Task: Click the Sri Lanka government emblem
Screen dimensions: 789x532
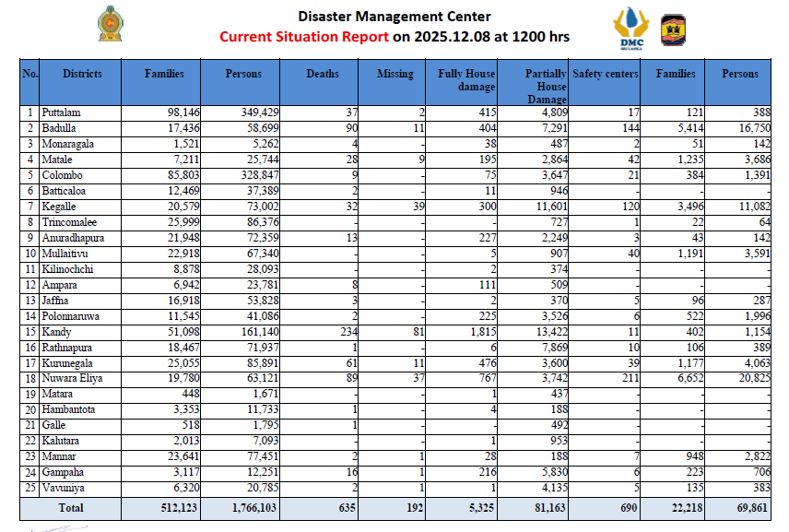Action: pos(110,24)
